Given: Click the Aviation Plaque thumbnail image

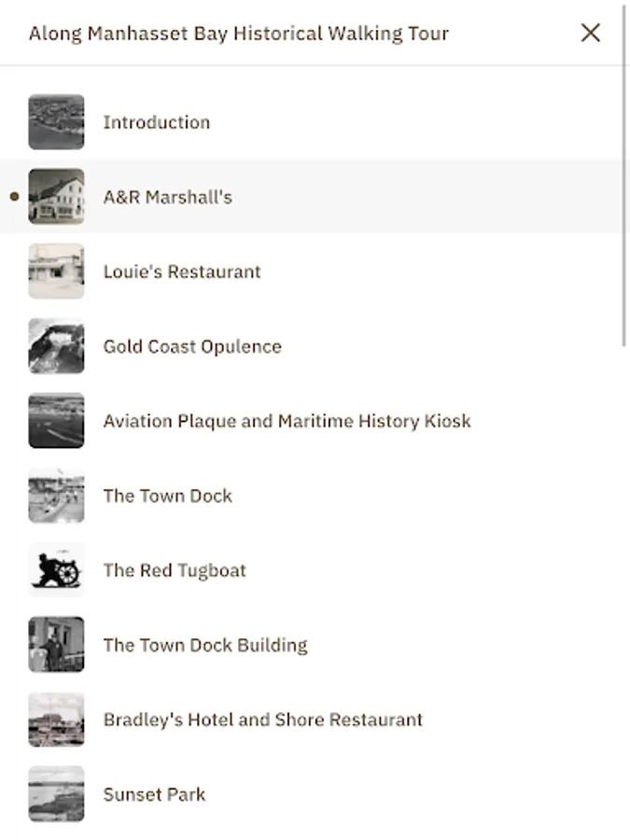Looking at the screenshot, I should [56, 421].
